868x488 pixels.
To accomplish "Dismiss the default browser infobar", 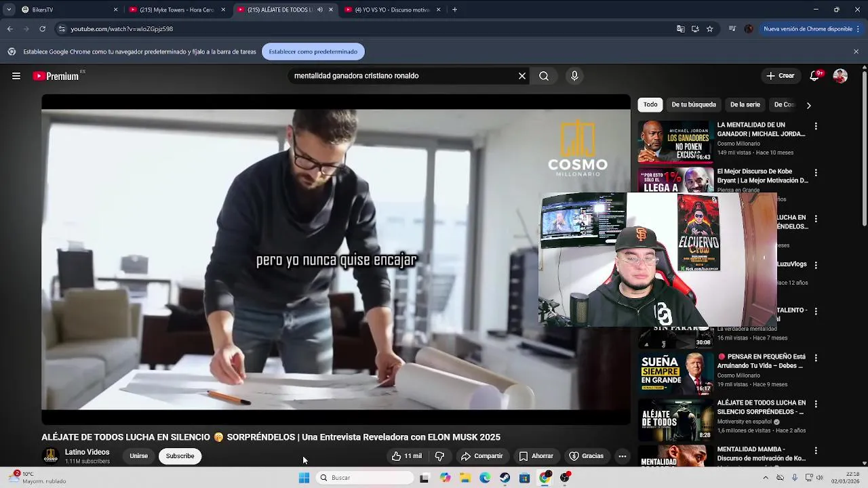I will pos(856,52).
